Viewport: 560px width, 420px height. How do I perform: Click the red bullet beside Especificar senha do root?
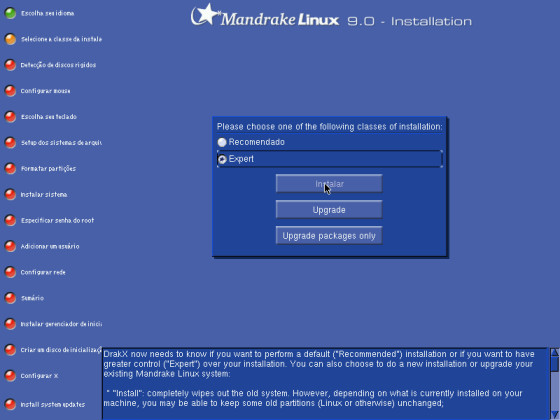pos(10,220)
